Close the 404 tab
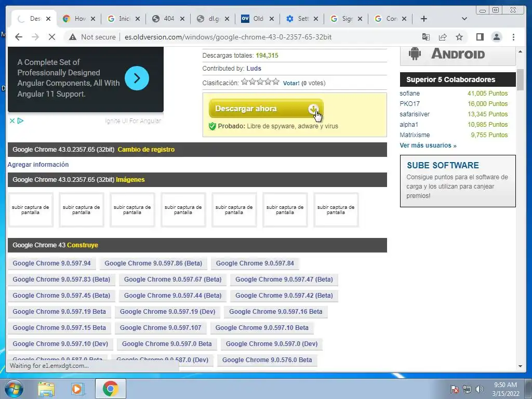Image resolution: width=532 pixels, height=399 pixels. coord(182,19)
